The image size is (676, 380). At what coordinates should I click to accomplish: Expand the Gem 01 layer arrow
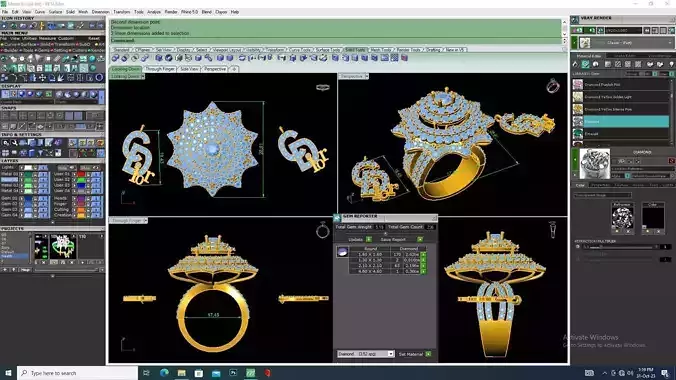point(21,198)
